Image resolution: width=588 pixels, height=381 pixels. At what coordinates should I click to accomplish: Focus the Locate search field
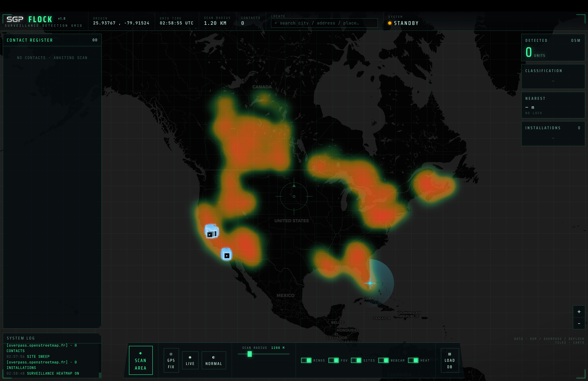324,23
